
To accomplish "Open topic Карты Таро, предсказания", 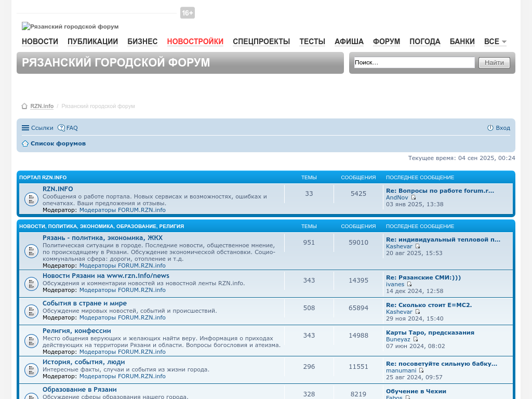I will (430, 332).
